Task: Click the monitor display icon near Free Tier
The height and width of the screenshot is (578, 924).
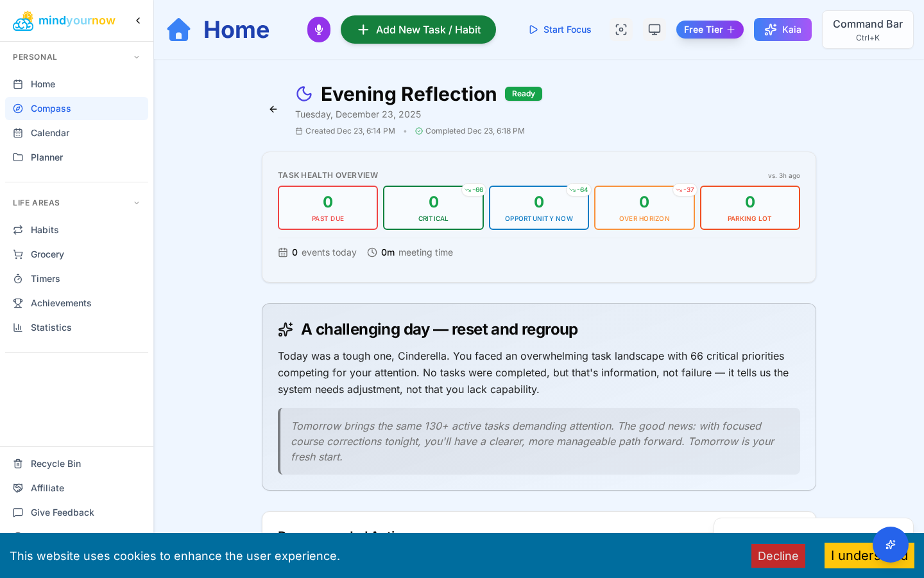Action: [654, 29]
